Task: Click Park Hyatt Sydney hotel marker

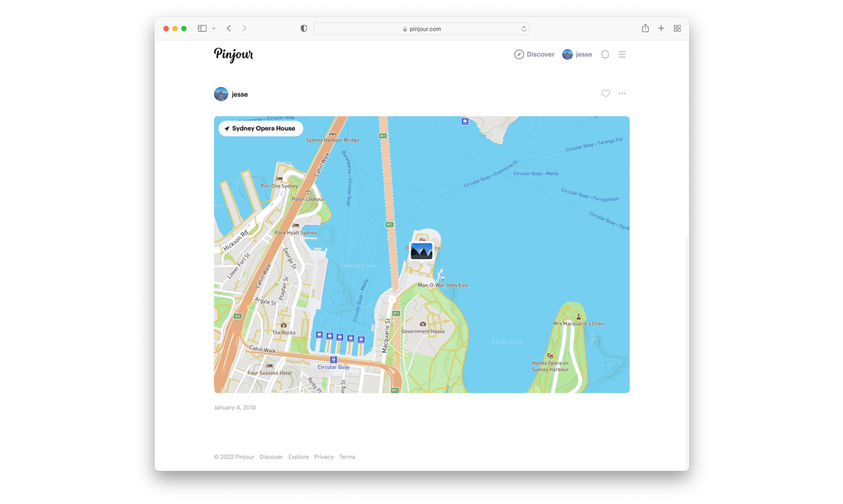Action: (295, 225)
